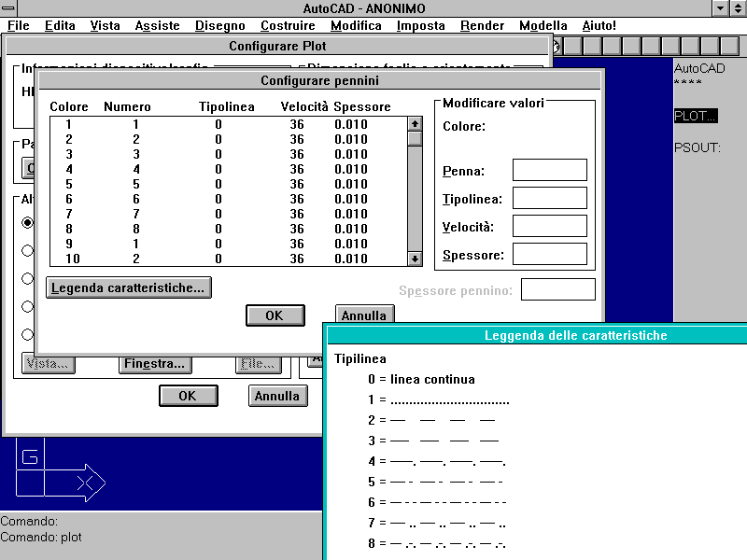Confirm with OK in Configurare pennini
Image resolution: width=747 pixels, height=560 pixels.
(275, 315)
